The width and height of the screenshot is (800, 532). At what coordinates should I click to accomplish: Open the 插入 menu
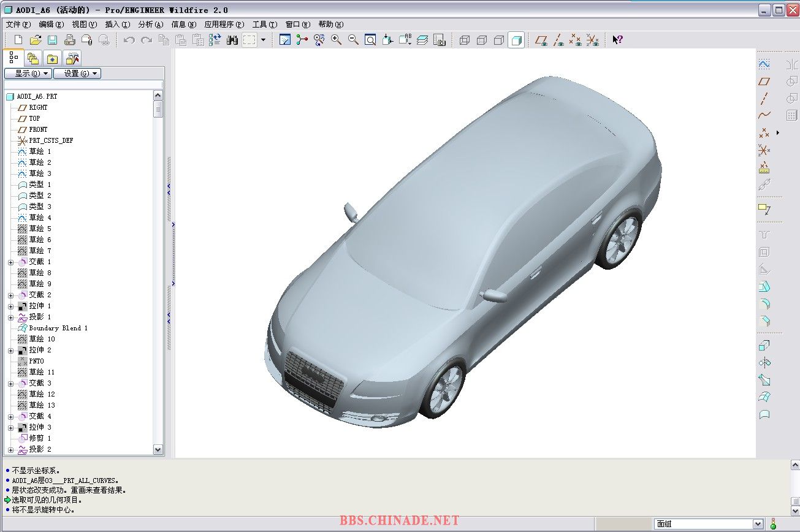coord(118,25)
